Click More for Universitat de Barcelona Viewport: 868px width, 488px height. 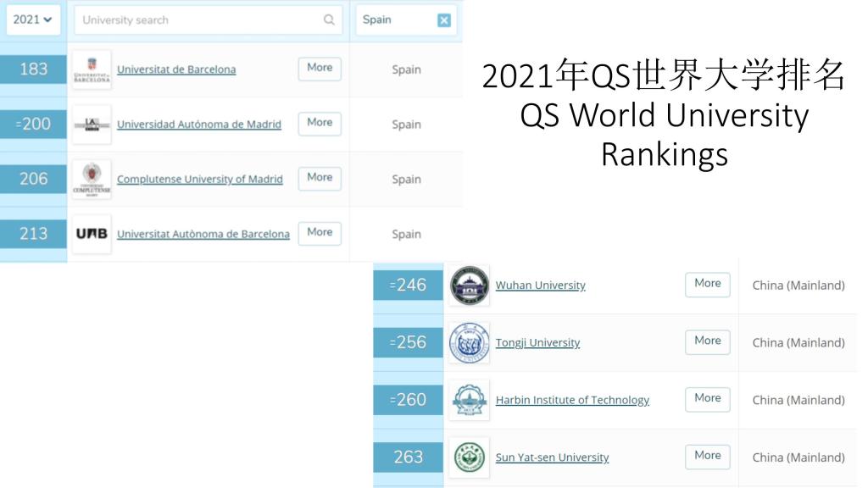[320, 68]
